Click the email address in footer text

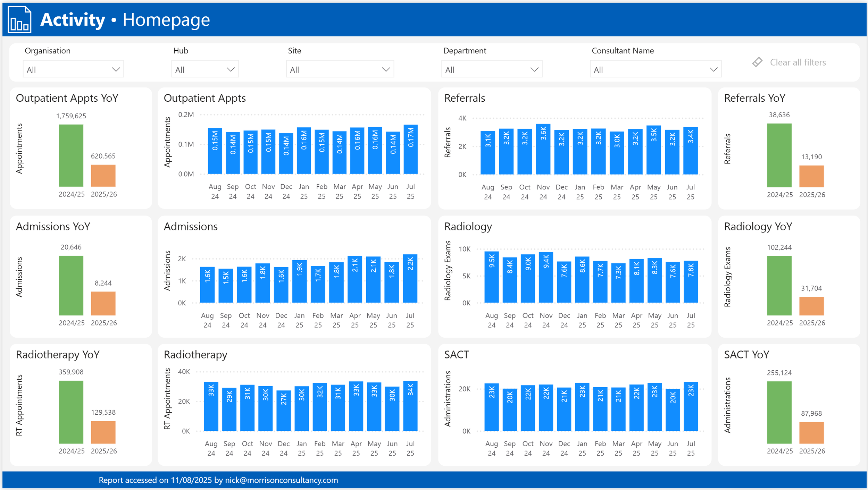(x=281, y=480)
